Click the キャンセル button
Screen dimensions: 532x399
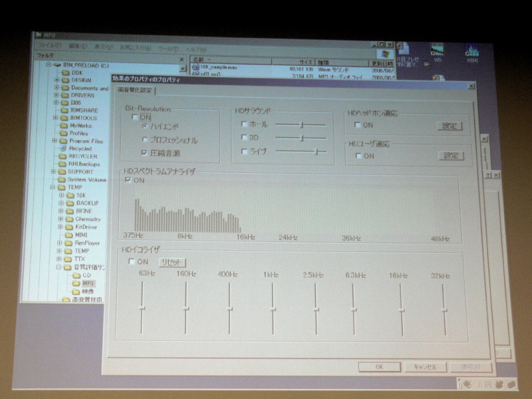pos(425,367)
